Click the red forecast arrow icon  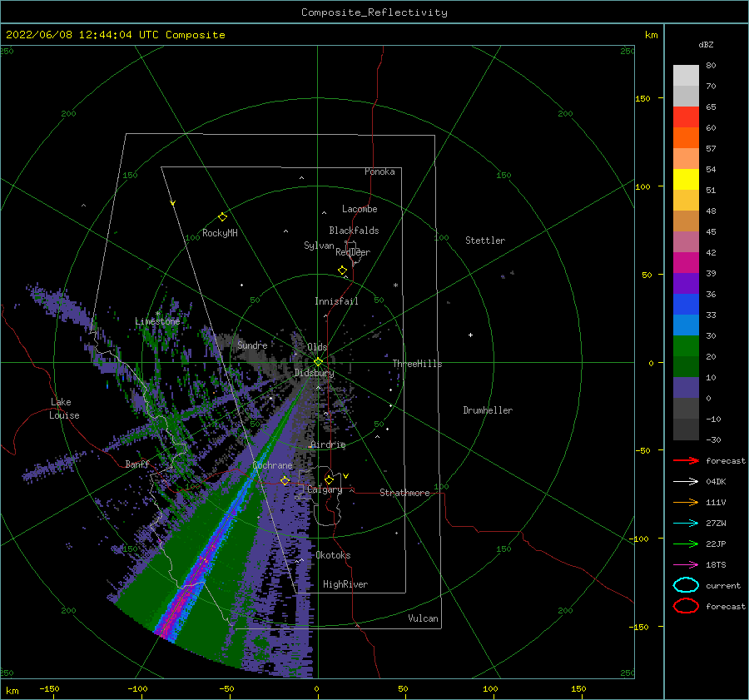click(x=686, y=460)
